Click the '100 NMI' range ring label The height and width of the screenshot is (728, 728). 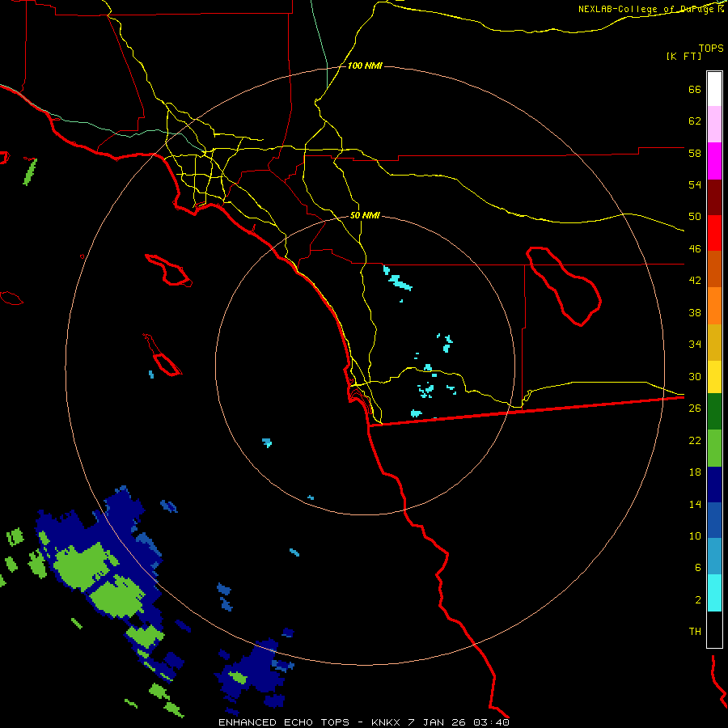365,66
